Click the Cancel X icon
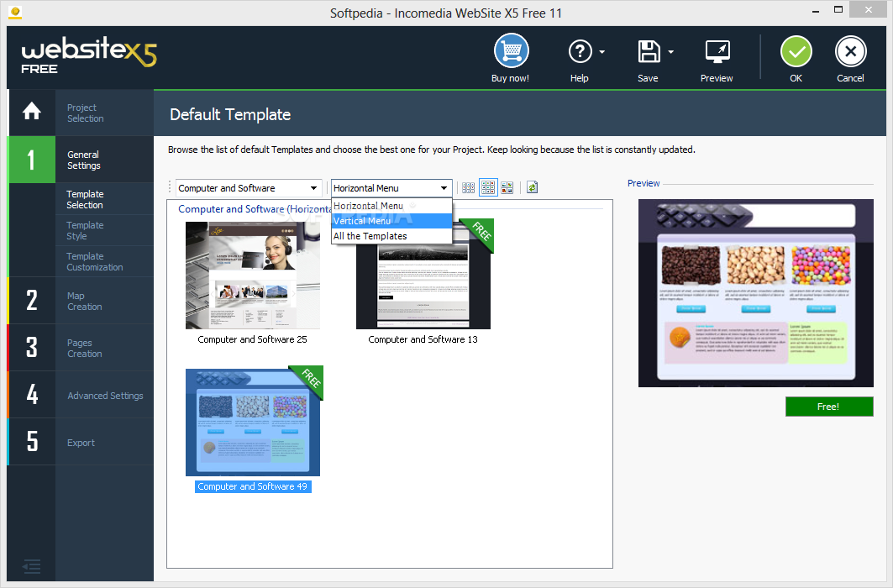The height and width of the screenshot is (588, 893). (850, 52)
